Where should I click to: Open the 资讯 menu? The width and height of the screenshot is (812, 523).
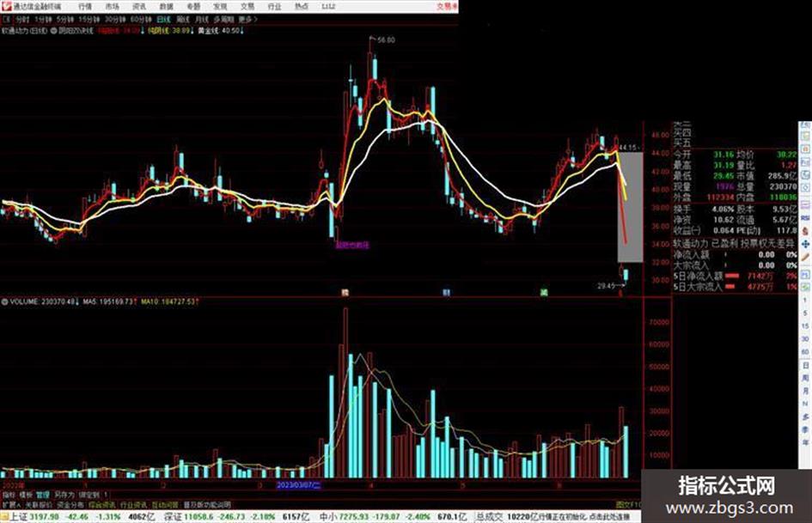[x=139, y=6]
